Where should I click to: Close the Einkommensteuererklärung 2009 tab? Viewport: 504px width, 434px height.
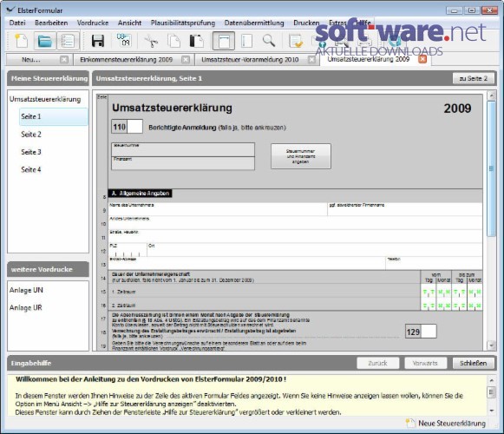pyautogui.click(x=186, y=60)
